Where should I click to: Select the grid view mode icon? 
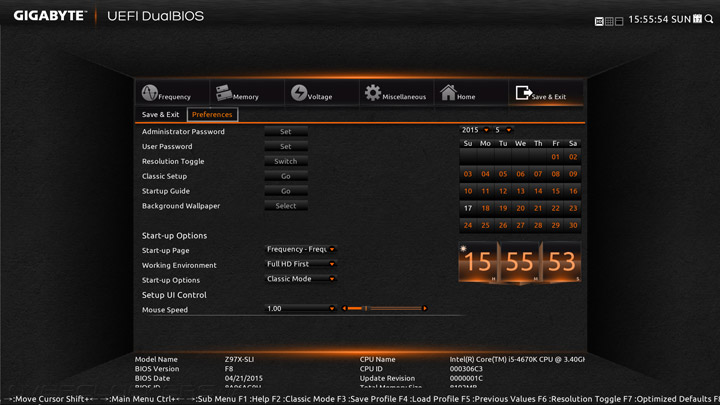click(x=609, y=22)
